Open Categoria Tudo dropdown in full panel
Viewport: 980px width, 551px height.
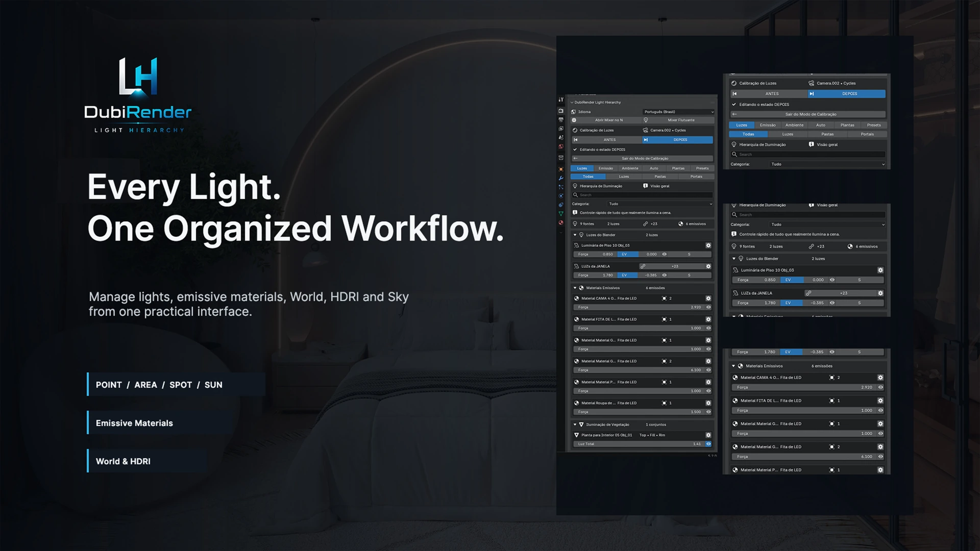point(660,204)
